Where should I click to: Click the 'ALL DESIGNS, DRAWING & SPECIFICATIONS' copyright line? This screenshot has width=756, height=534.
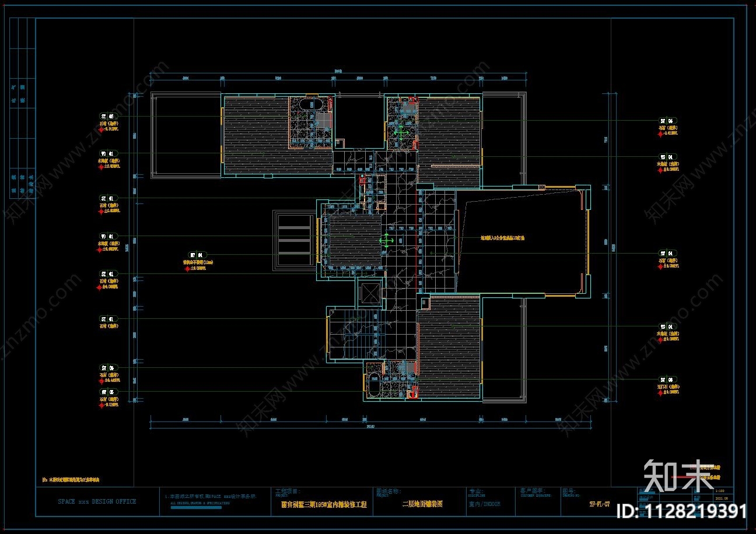pos(199,503)
